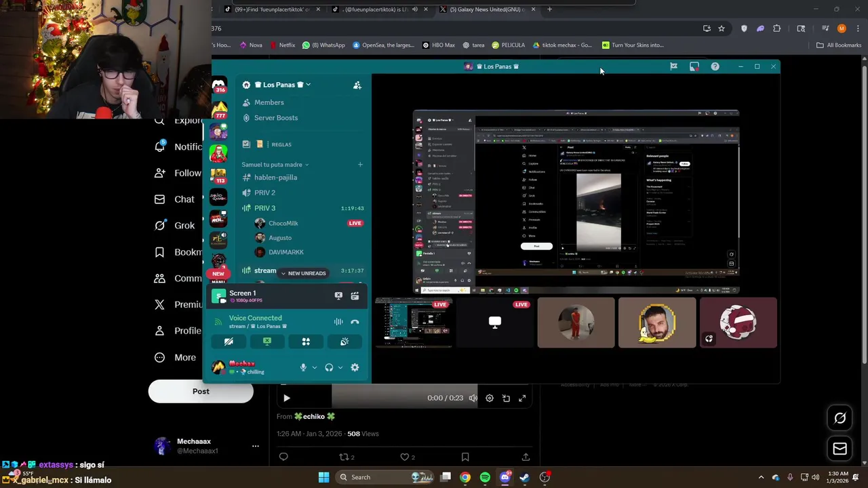Open More in X sidebar
868x488 pixels.
pyautogui.click(x=176, y=357)
